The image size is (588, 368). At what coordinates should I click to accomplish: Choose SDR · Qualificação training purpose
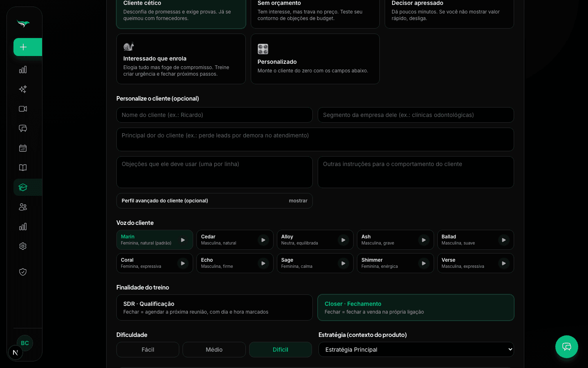point(214,307)
